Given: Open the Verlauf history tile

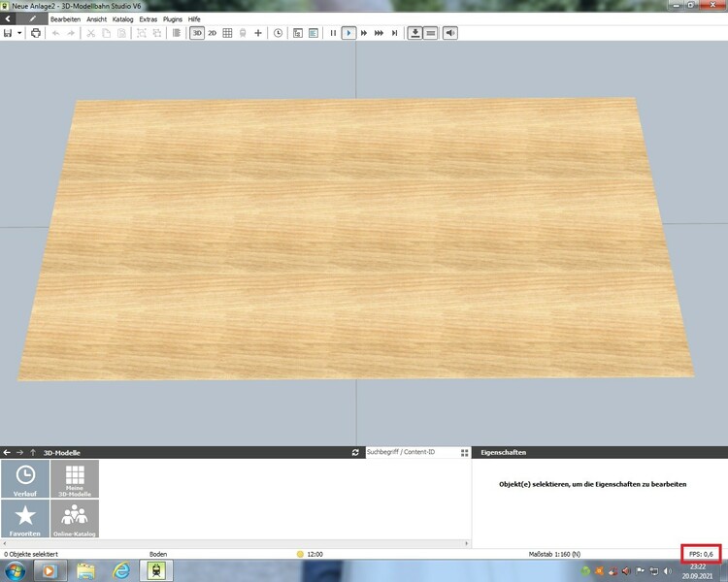Looking at the screenshot, I should (25, 479).
